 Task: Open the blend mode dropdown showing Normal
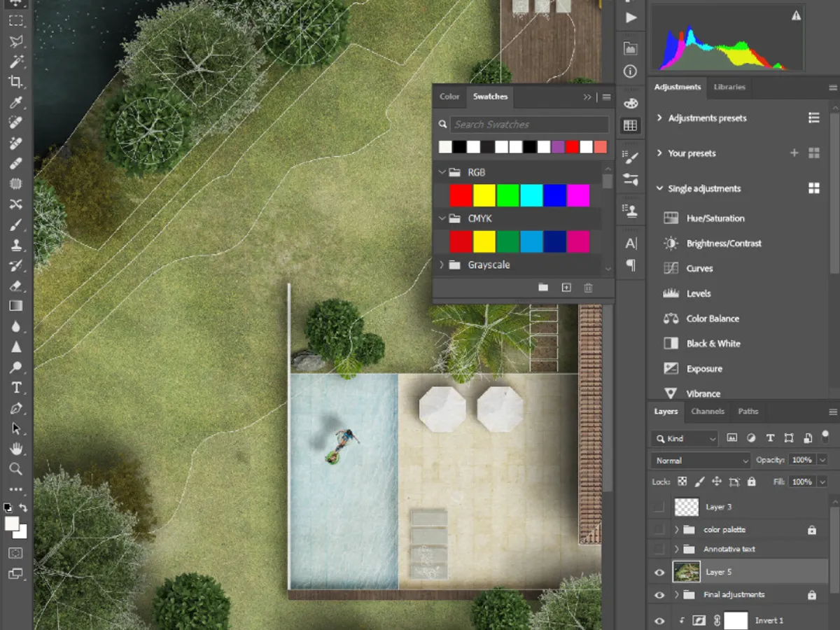(x=699, y=460)
